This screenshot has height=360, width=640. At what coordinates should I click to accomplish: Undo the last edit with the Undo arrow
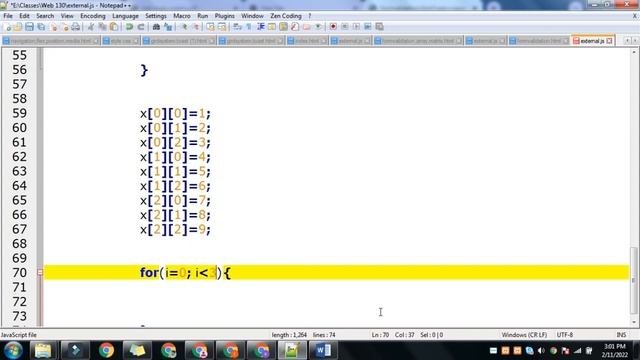point(129,27)
